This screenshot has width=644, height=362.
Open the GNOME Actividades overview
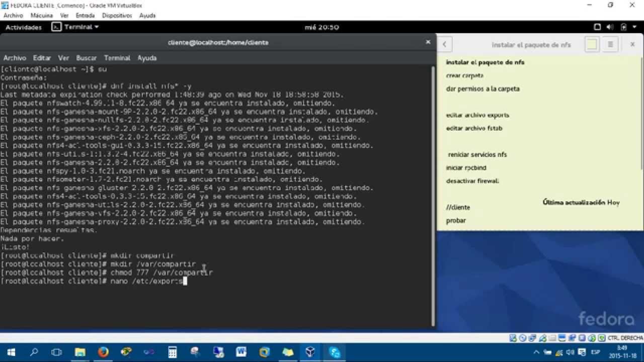pos(24,27)
